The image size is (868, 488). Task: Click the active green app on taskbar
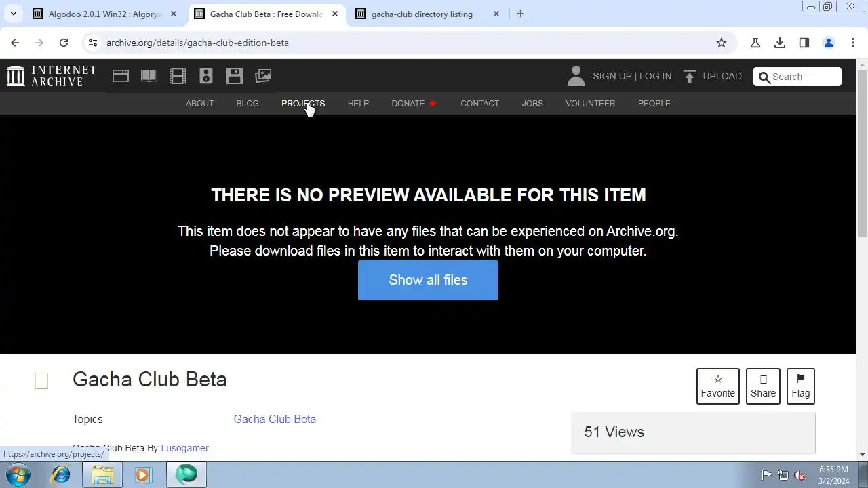point(186,474)
